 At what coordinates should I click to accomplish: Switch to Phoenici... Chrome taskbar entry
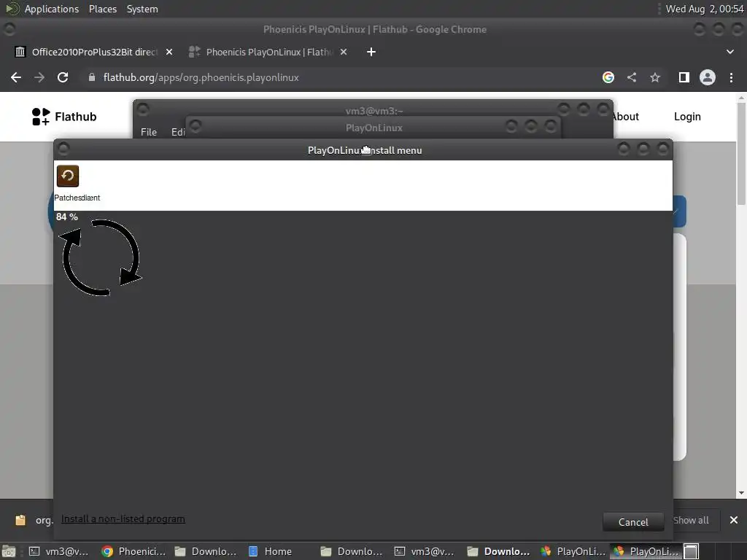point(134,551)
